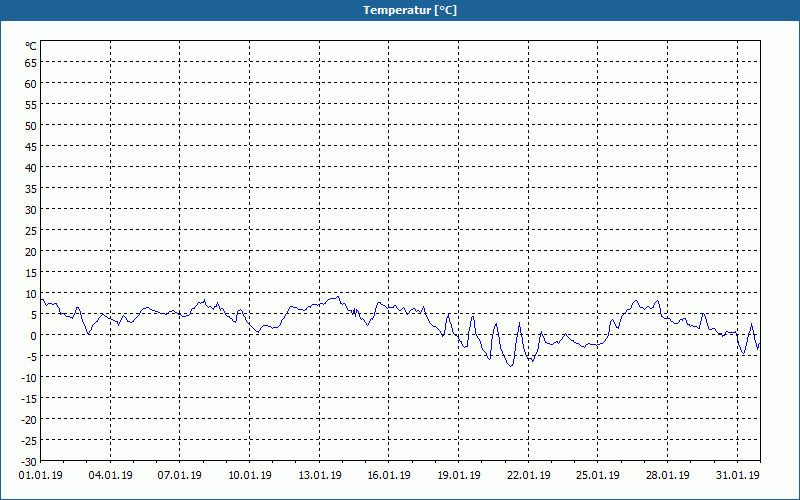Click the 25.01.19 date label

point(598,475)
